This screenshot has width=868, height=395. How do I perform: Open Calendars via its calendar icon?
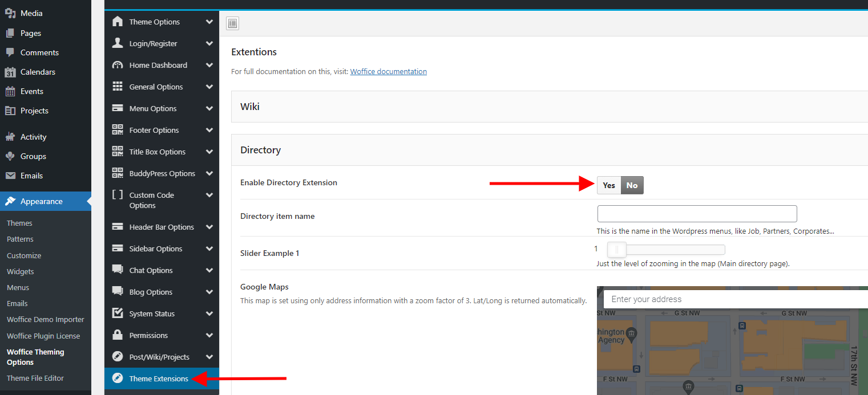pos(10,72)
